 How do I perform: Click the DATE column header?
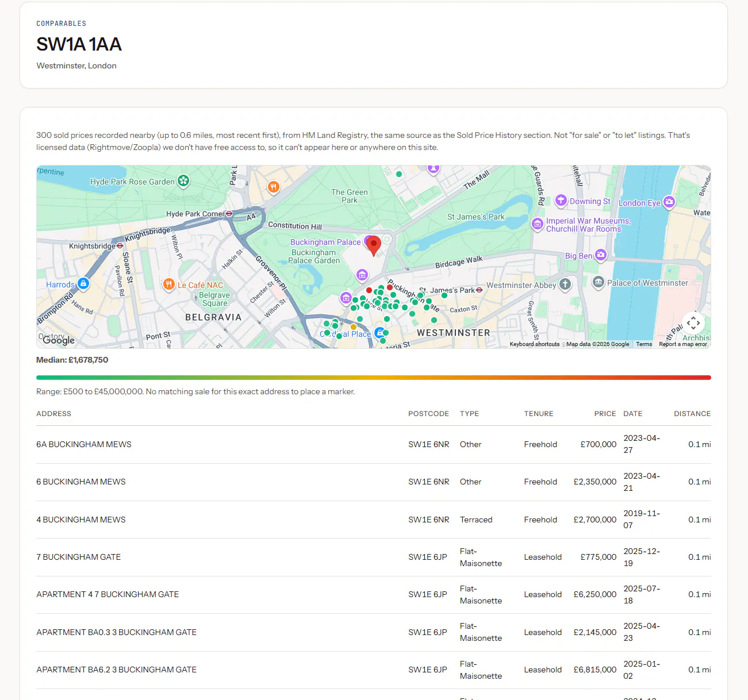pos(632,414)
